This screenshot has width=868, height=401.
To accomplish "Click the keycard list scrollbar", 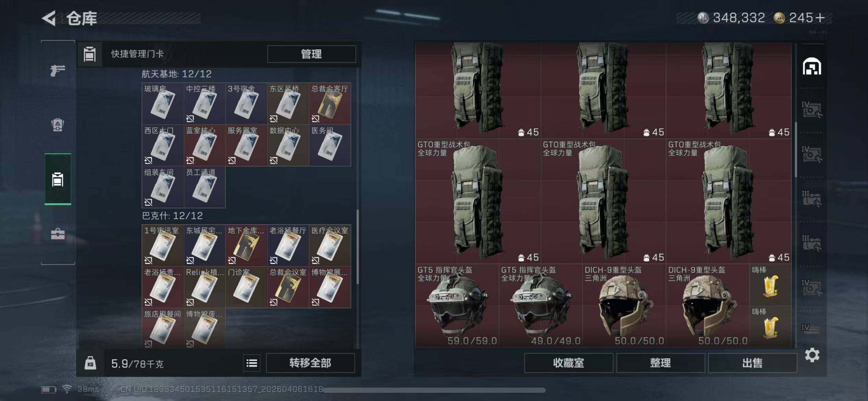I will (x=358, y=247).
